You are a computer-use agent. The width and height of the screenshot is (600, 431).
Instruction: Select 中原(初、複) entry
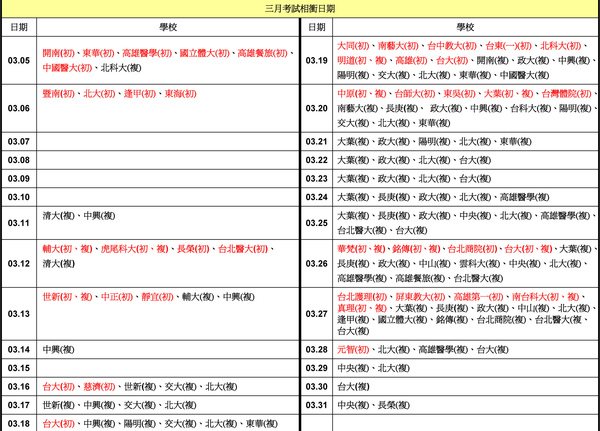coord(362,94)
